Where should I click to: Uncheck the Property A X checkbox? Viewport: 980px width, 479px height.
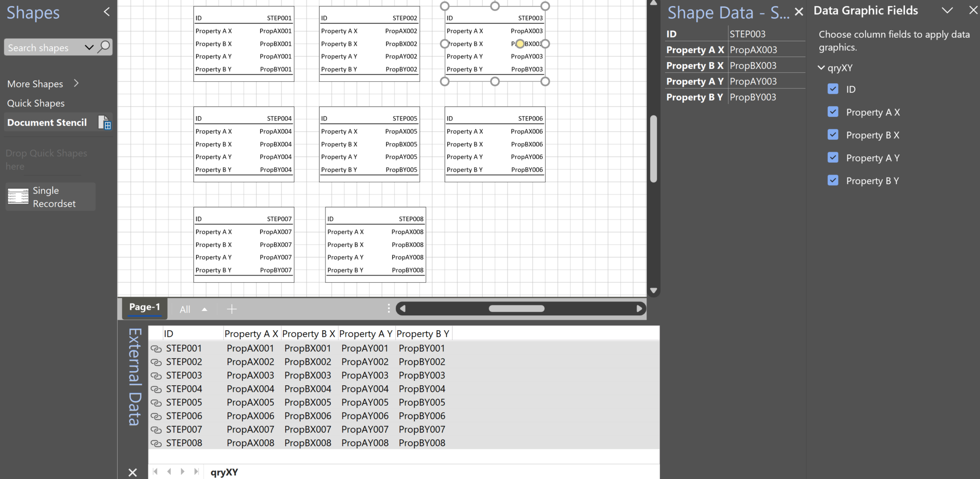coord(833,111)
